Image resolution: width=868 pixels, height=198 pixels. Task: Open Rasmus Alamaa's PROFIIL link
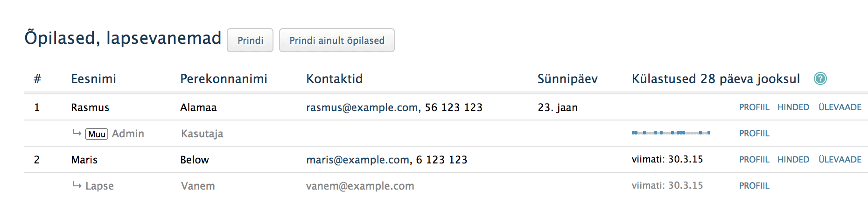pos(754,107)
